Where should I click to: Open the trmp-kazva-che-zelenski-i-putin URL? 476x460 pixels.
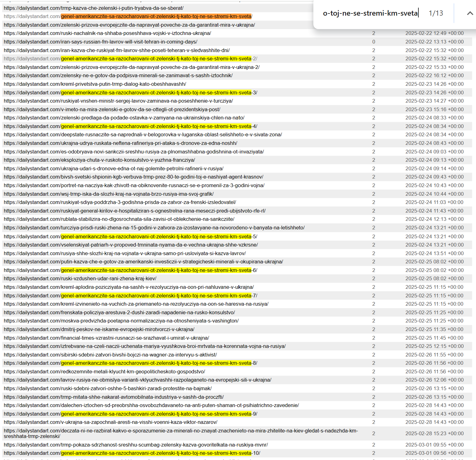click(x=94, y=8)
